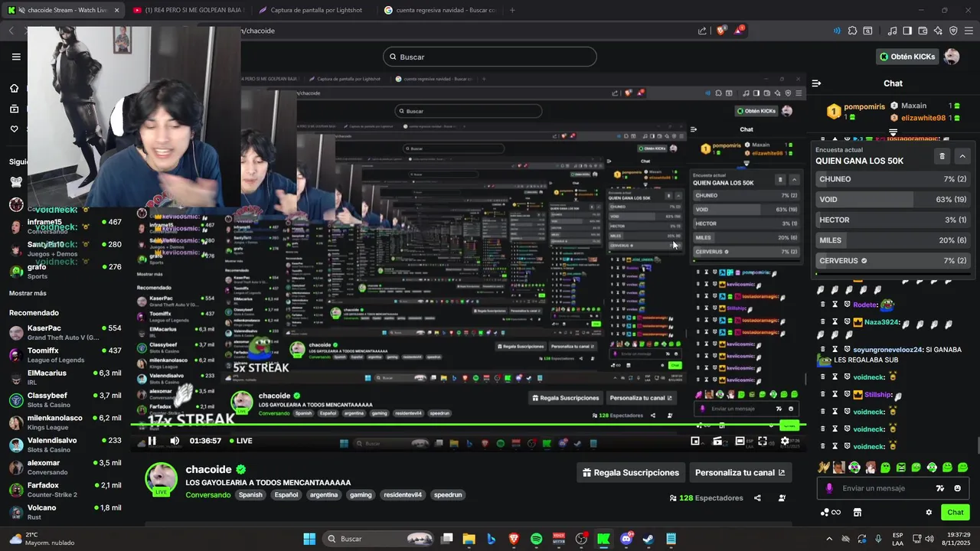Screen dimensions: 980x551
Task: Open alexomar recommended channel
Action: (x=65, y=468)
